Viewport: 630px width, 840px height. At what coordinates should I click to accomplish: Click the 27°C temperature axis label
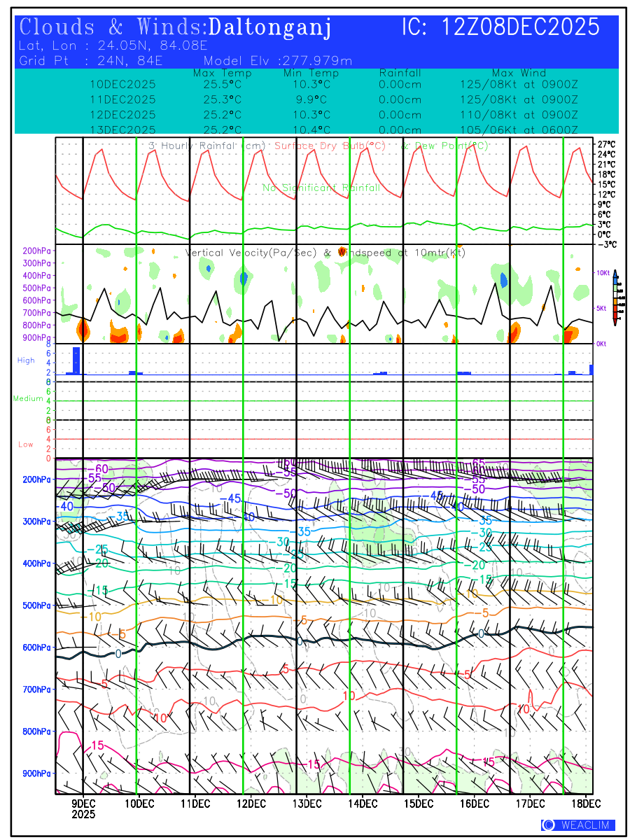(606, 144)
